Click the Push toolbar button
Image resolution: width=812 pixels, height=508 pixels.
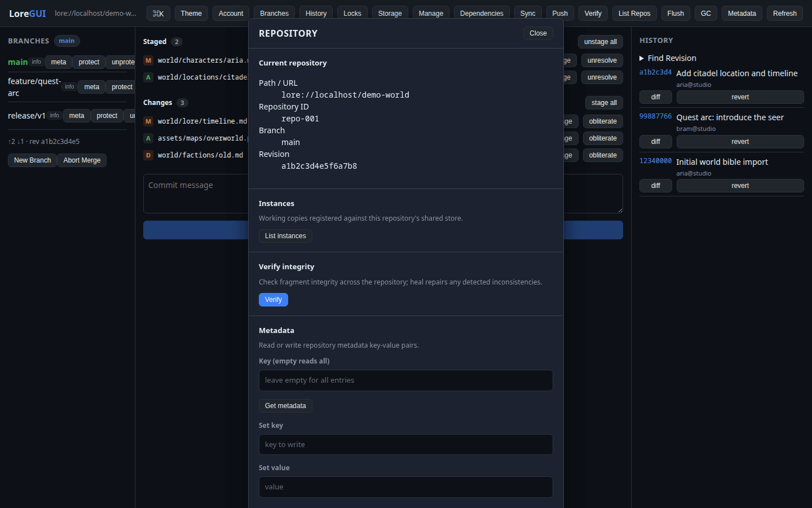[x=560, y=14]
